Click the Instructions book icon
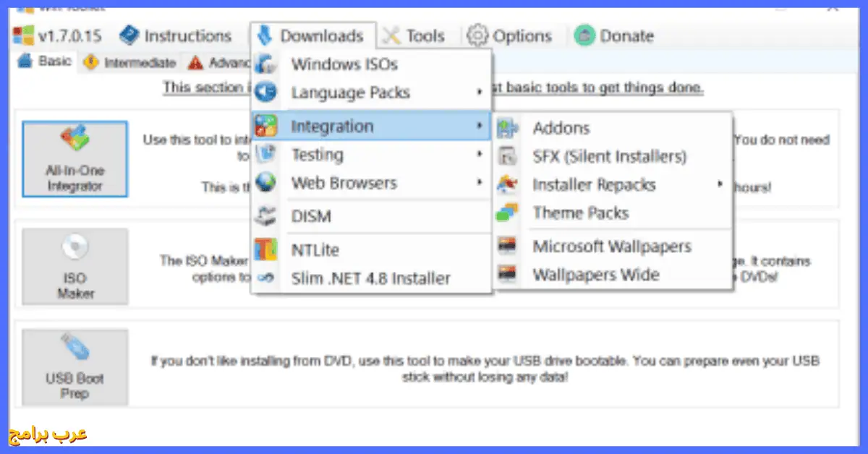 click(x=129, y=35)
